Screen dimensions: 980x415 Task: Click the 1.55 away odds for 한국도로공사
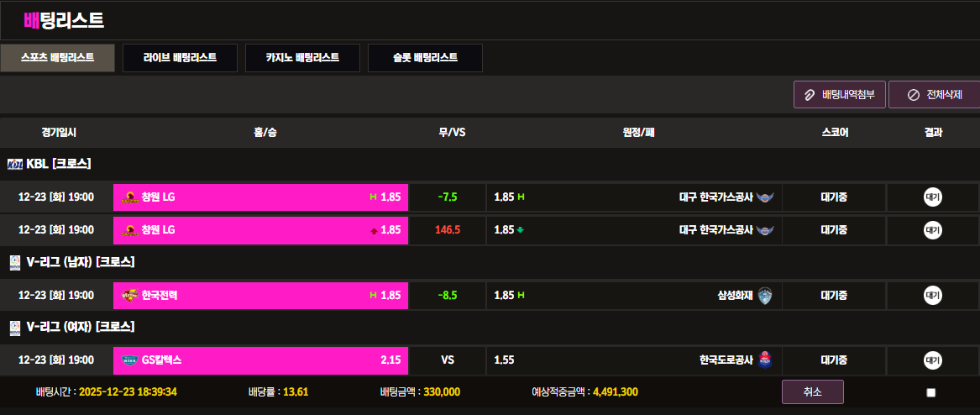click(x=504, y=360)
